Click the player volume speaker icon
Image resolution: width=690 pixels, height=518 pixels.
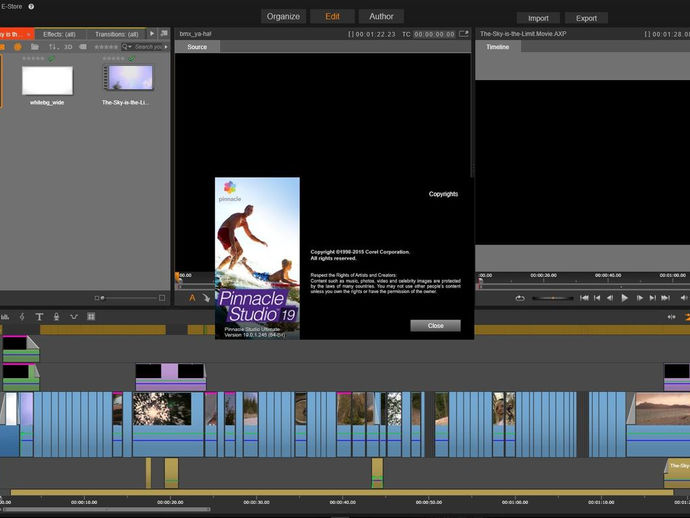pyautogui.click(x=684, y=298)
